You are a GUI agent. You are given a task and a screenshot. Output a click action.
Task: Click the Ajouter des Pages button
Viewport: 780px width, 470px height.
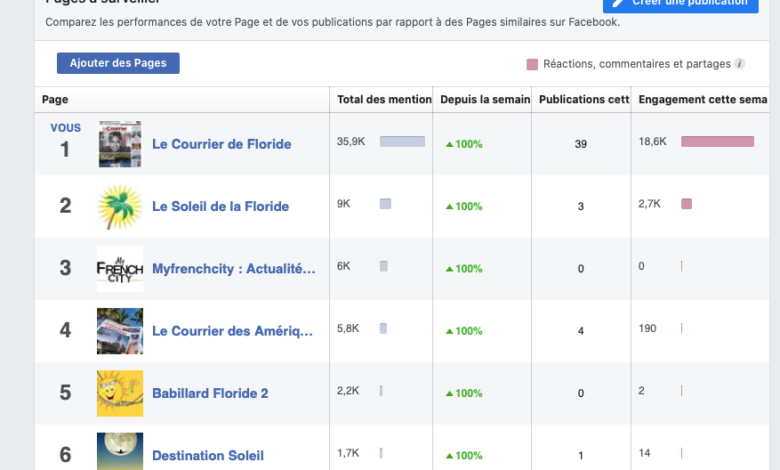click(x=118, y=63)
